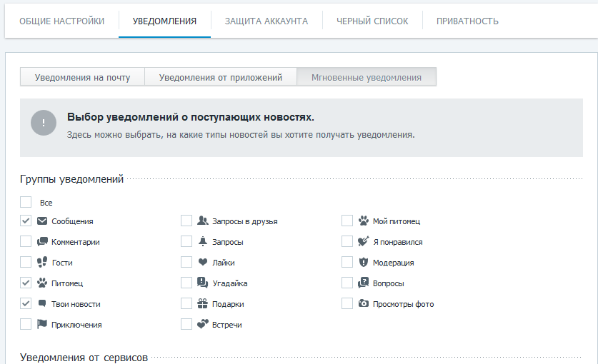Tick the Запросы checkbox

(x=186, y=241)
